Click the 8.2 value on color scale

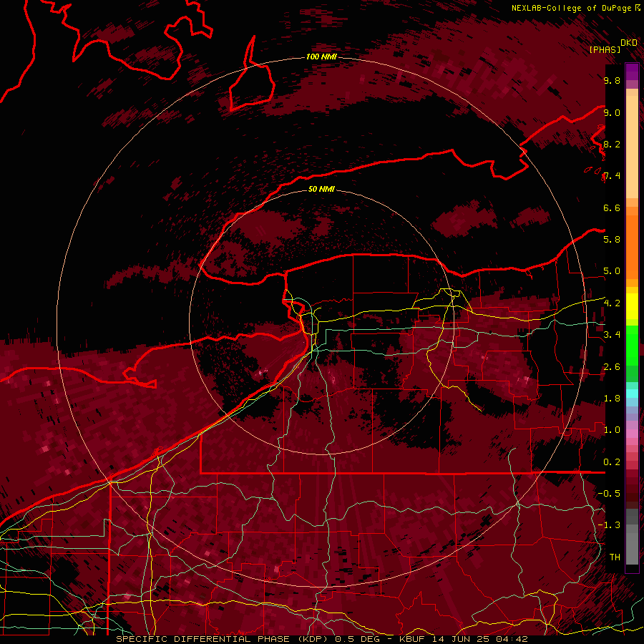tap(612, 145)
